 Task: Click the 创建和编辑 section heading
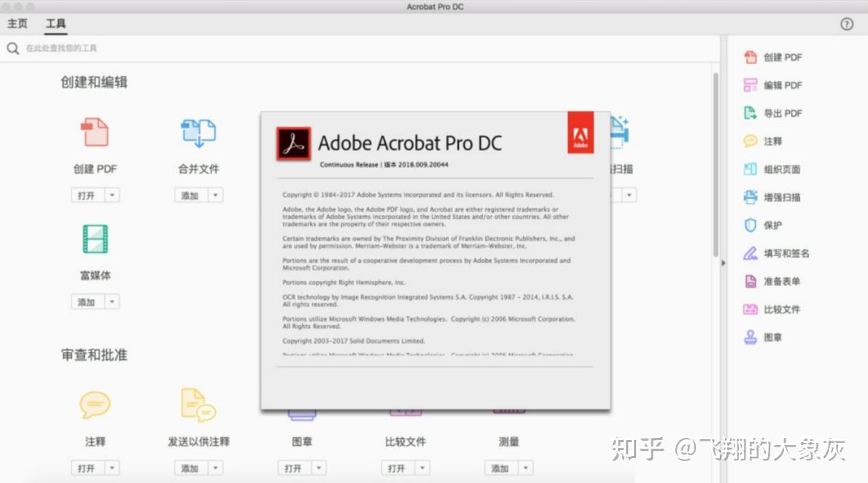click(94, 82)
